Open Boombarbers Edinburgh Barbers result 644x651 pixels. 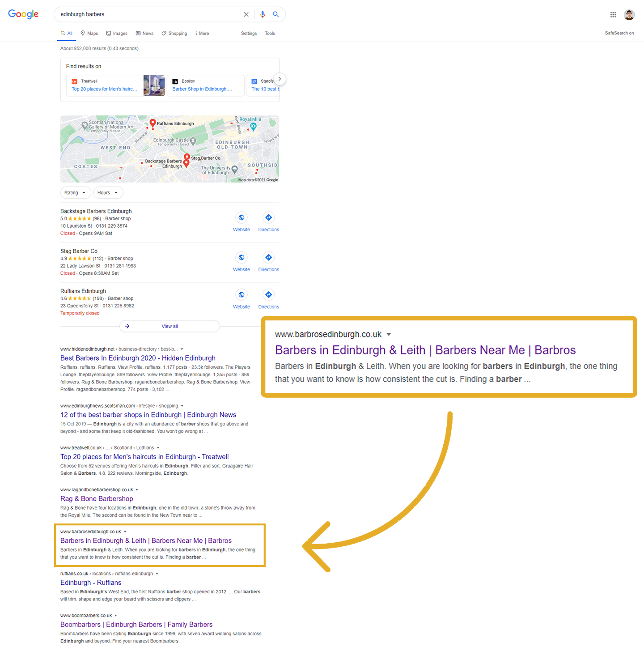(x=136, y=625)
